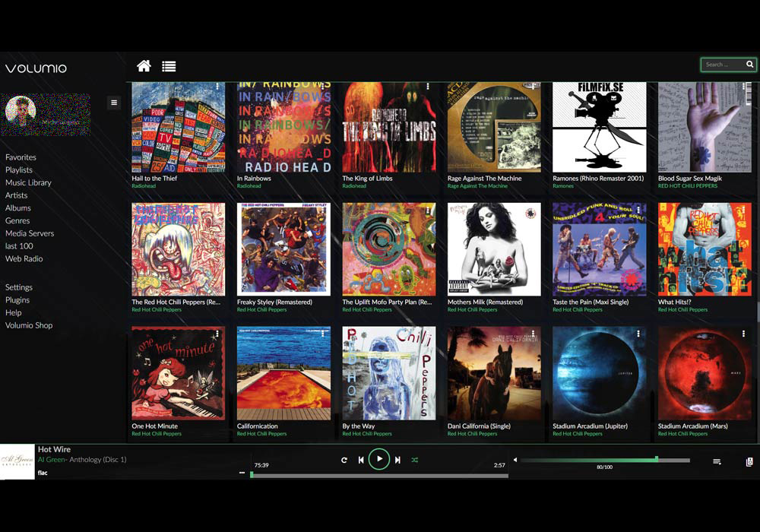Screen dimensions: 760x532
Task: Open Help from the sidebar
Action: click(14, 312)
